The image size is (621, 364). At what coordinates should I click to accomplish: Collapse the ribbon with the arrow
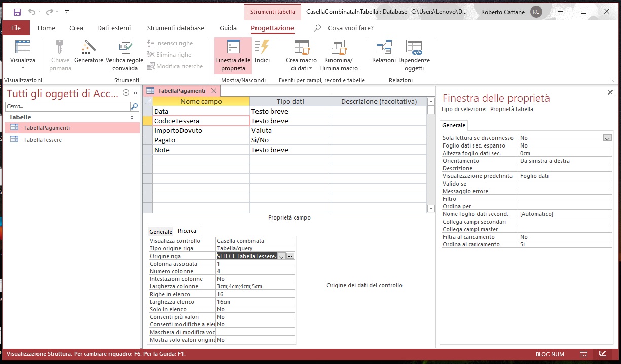(612, 80)
